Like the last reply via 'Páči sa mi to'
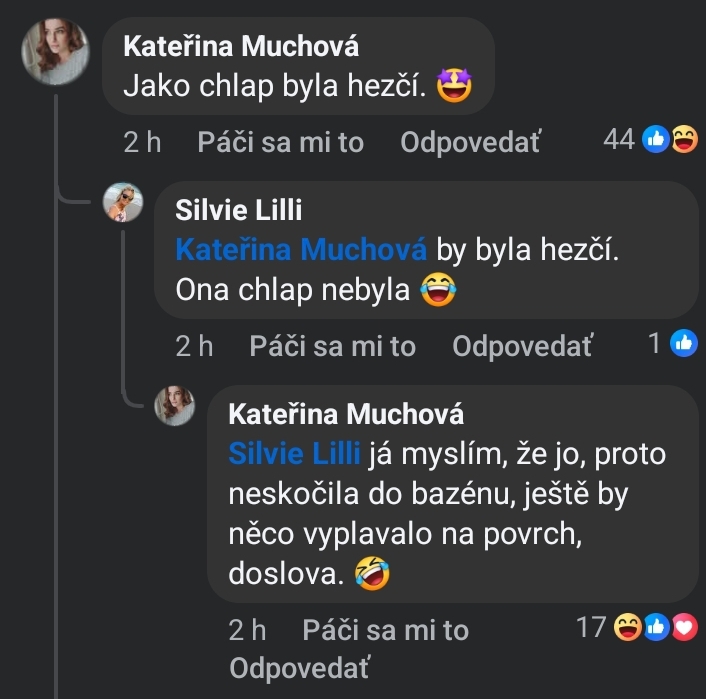Viewport: 706px width, 699px height. pos(385,630)
